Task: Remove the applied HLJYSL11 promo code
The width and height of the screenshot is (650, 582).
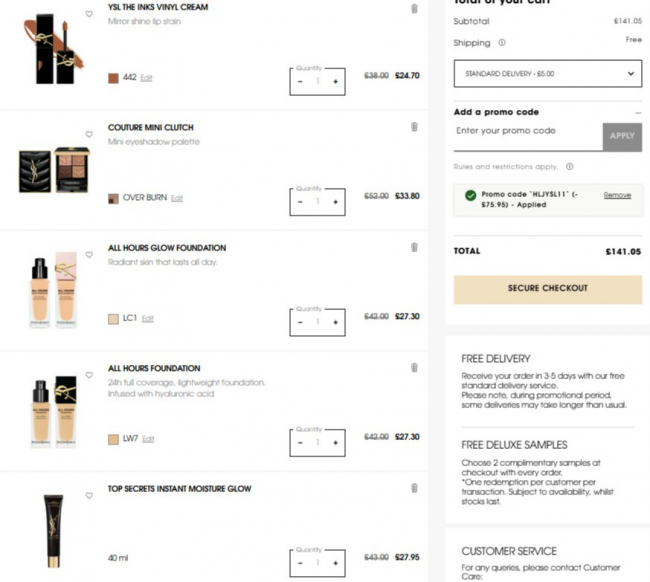Action: [x=617, y=195]
